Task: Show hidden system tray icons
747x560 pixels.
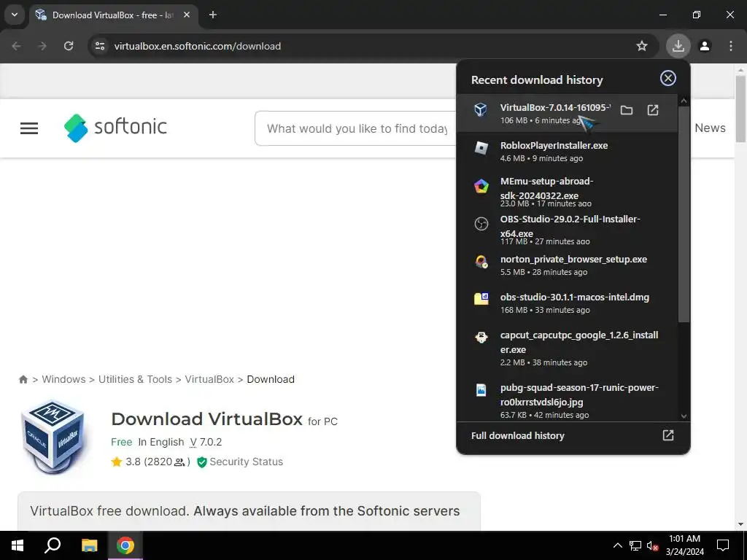Action: [617, 545]
